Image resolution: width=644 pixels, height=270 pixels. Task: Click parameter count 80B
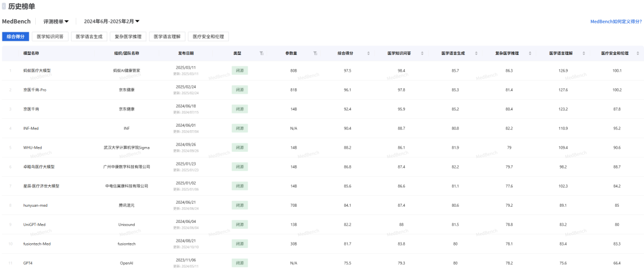[x=293, y=70]
